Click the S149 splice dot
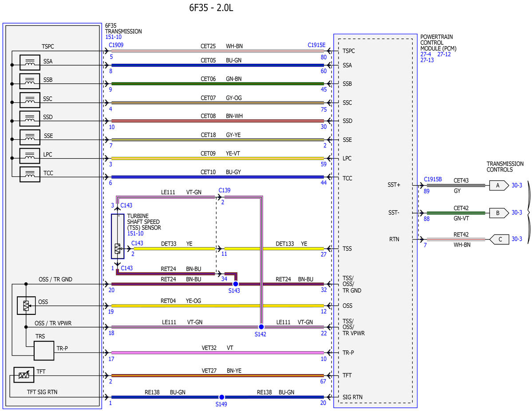Viewport: 532px width, 411px height. click(221, 397)
